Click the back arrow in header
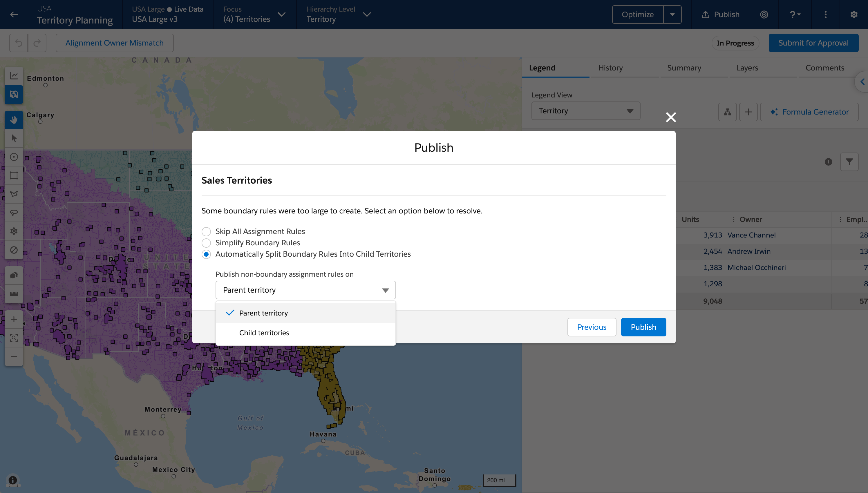The width and height of the screenshot is (868, 493). tap(14, 14)
